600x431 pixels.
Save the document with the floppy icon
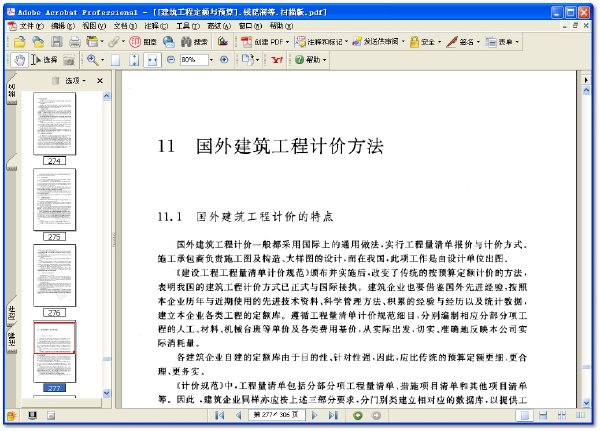pyautogui.click(x=57, y=42)
